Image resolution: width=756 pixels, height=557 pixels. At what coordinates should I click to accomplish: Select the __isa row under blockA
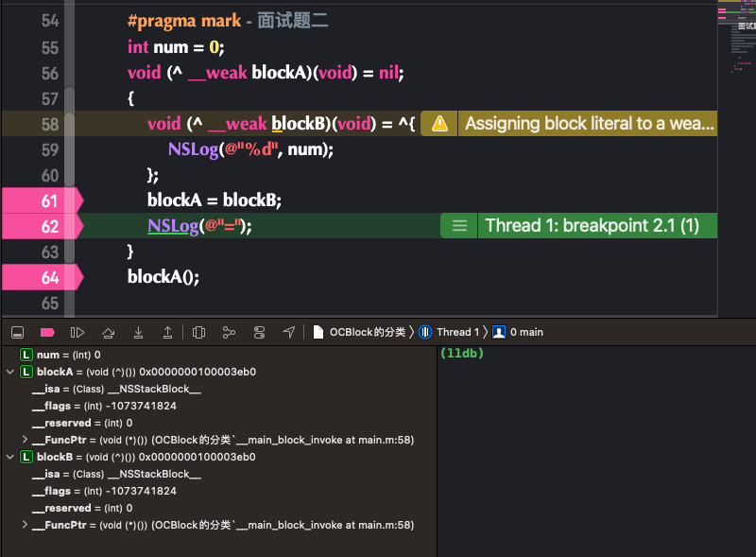pyautogui.click(x=219, y=389)
